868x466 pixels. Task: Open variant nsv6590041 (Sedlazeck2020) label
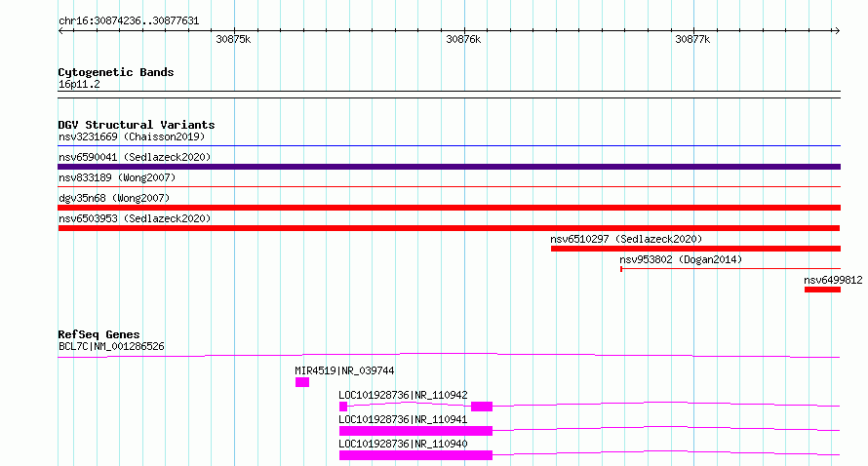135,157
